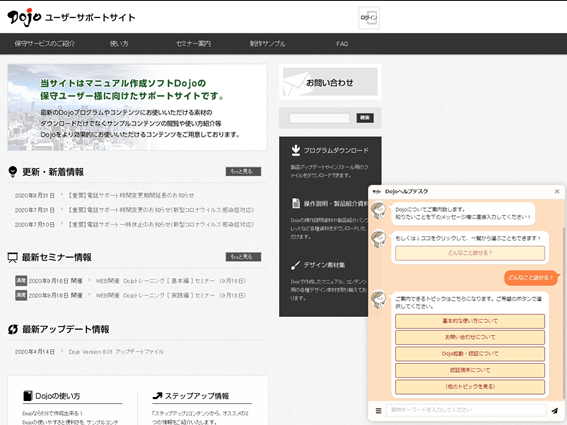Open the FAQ menu item

pyautogui.click(x=342, y=44)
